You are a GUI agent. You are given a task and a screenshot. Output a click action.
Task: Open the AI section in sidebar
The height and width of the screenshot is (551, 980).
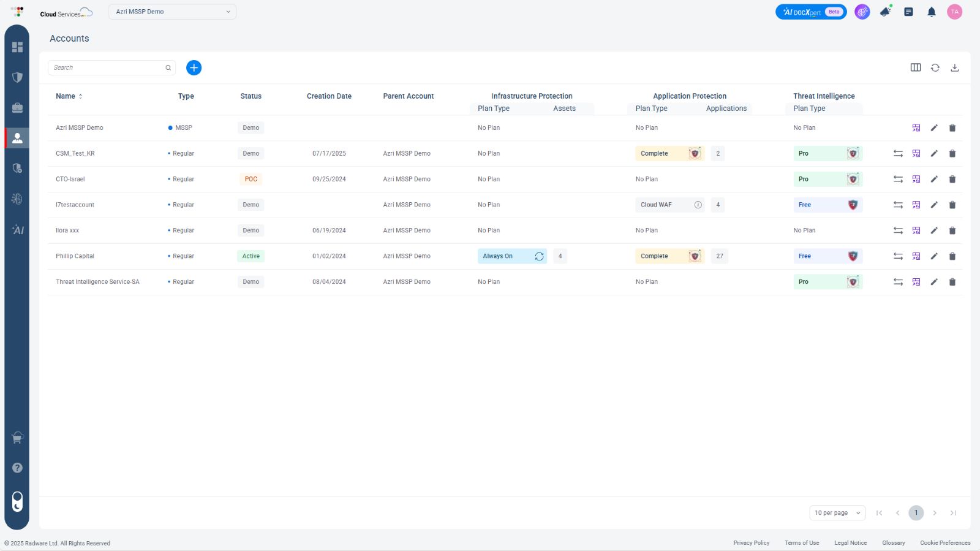click(17, 230)
